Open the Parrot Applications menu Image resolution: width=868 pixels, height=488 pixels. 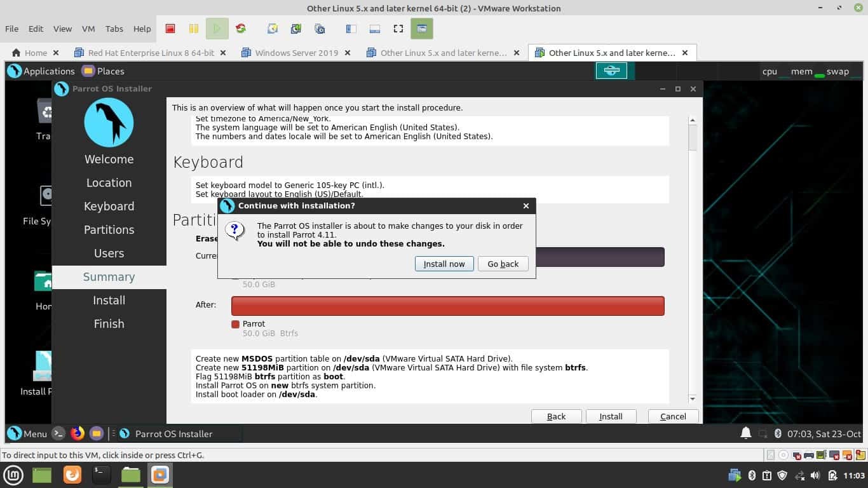point(41,71)
